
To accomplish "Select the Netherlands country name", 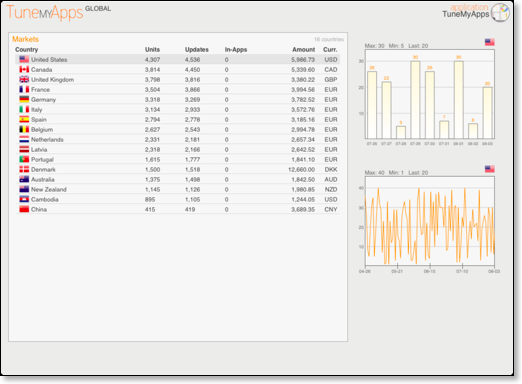I will [47, 140].
